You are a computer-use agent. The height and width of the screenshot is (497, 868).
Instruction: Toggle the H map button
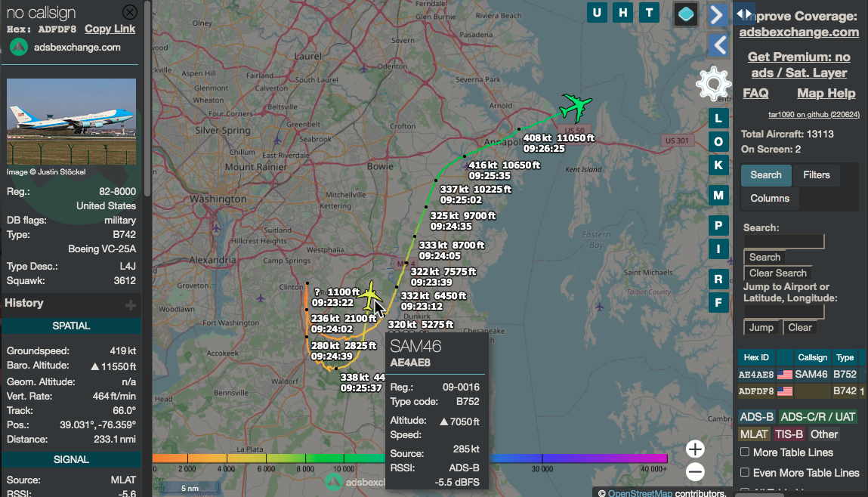point(622,13)
